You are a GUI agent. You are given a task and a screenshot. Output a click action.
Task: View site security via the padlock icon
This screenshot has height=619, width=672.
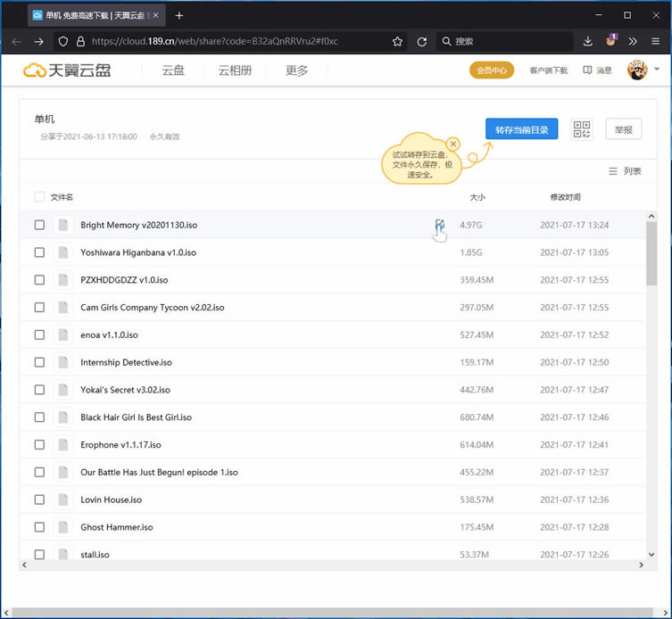pyautogui.click(x=80, y=42)
